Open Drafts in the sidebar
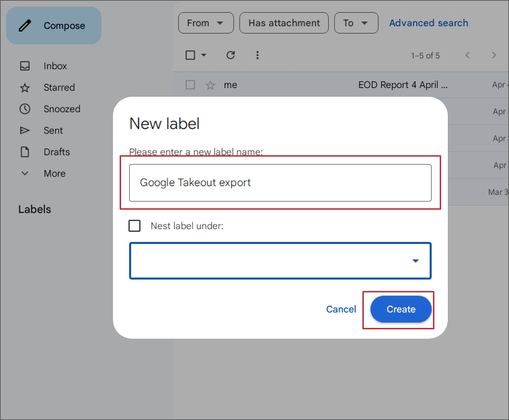Image resolution: width=509 pixels, height=420 pixels. point(56,152)
